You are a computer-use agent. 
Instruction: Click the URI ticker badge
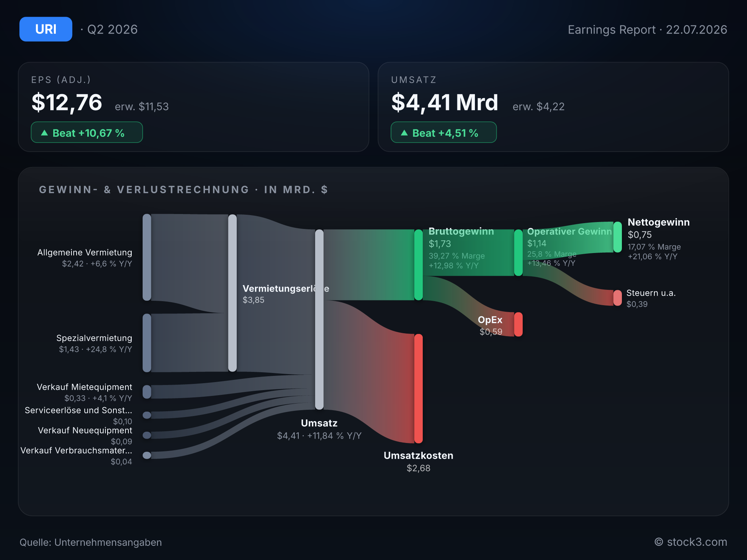click(x=46, y=29)
